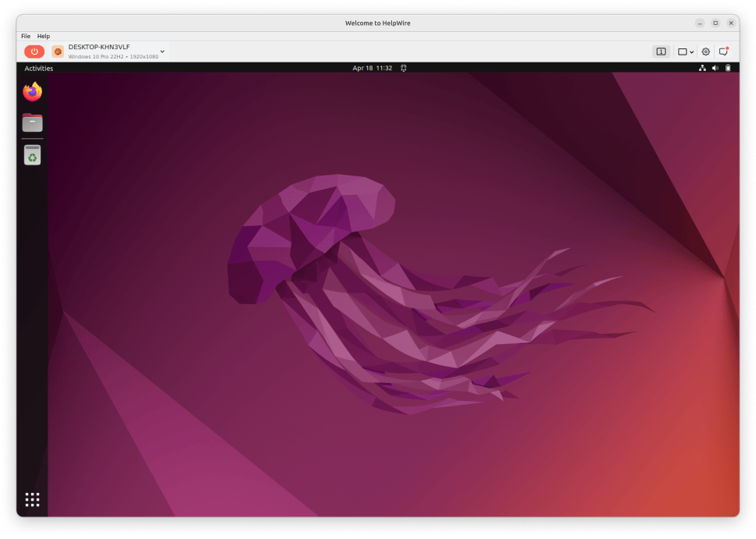Click the network icon in Ubuntu tray
The height and width of the screenshot is (539, 756).
702,68
